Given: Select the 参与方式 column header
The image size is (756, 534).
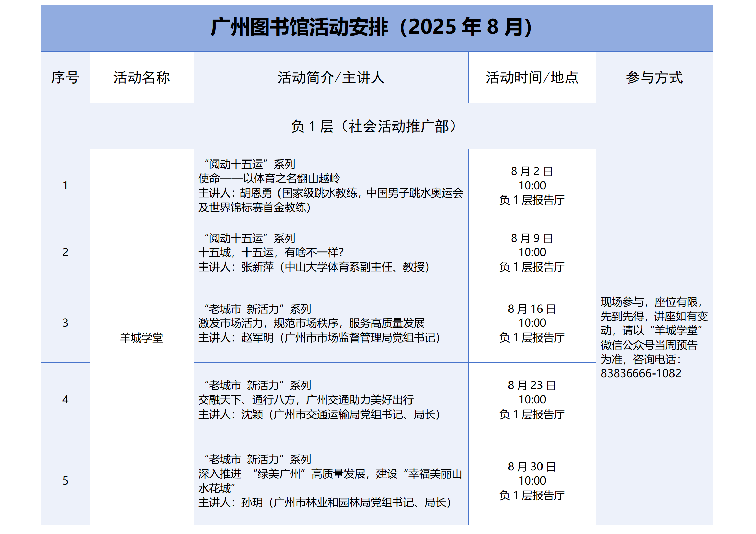Looking at the screenshot, I should (x=654, y=77).
